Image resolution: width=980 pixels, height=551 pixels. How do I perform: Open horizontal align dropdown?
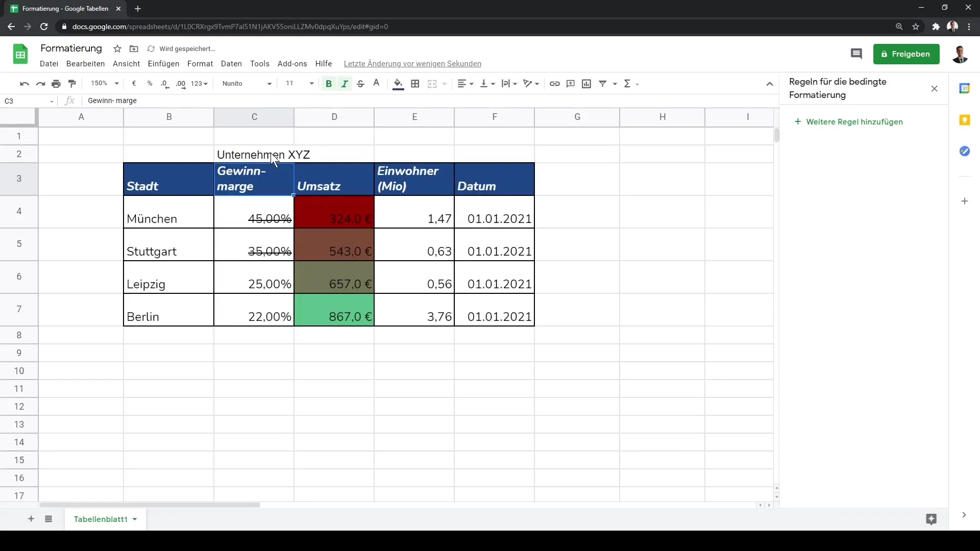point(465,84)
